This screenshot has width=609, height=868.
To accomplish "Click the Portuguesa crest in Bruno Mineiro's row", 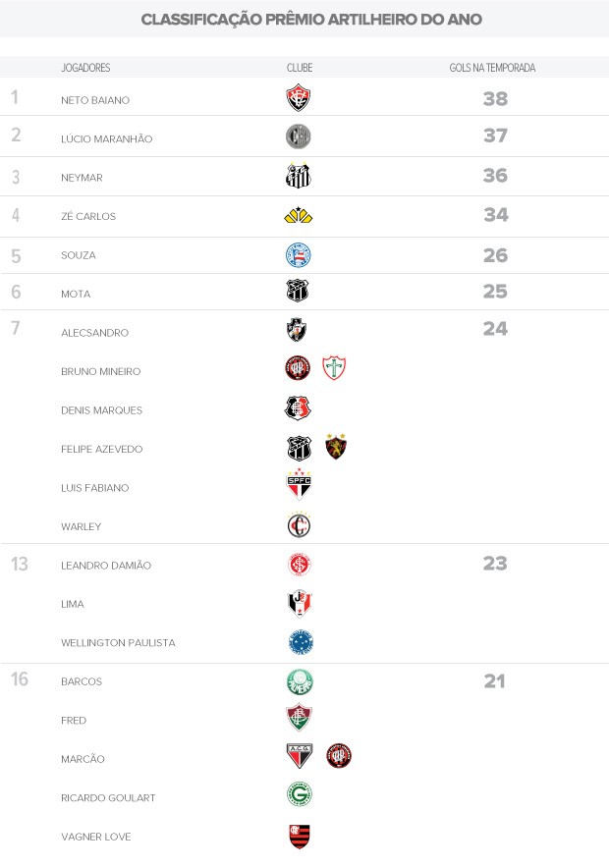I will [335, 368].
